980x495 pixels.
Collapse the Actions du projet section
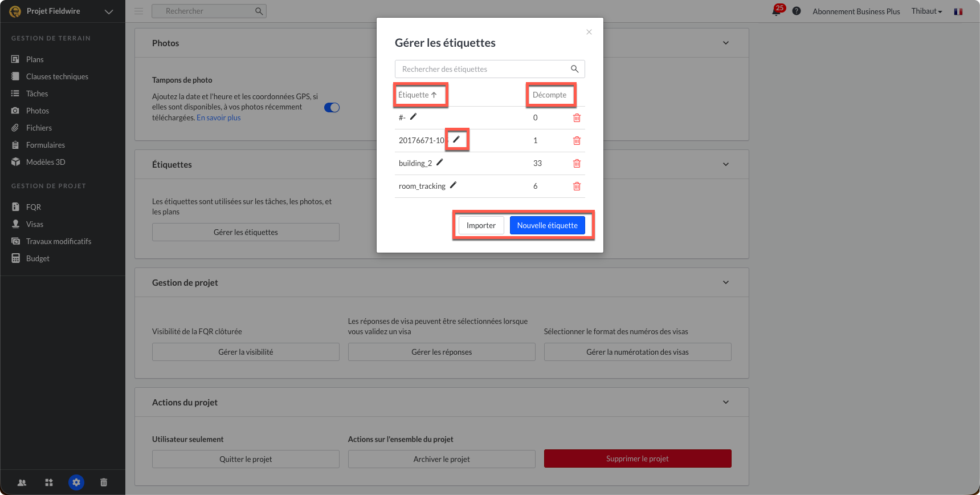726,402
